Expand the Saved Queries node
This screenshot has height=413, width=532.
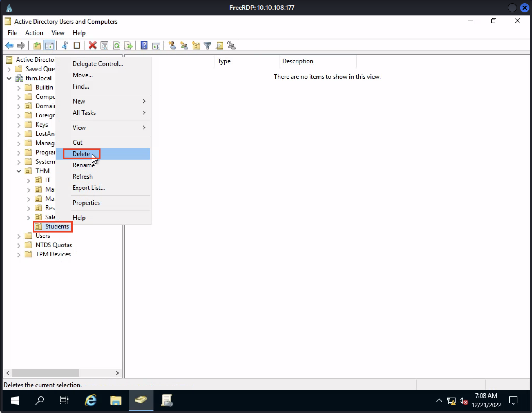click(9, 69)
